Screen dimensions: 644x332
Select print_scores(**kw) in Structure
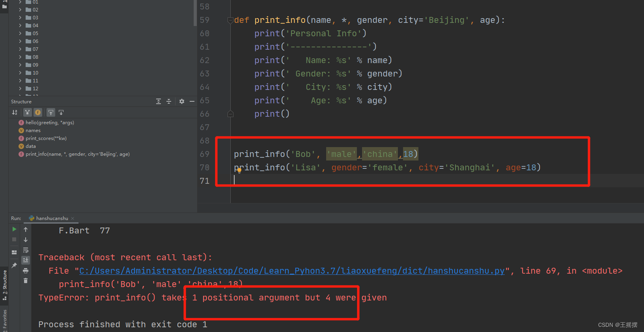pyautogui.click(x=43, y=138)
